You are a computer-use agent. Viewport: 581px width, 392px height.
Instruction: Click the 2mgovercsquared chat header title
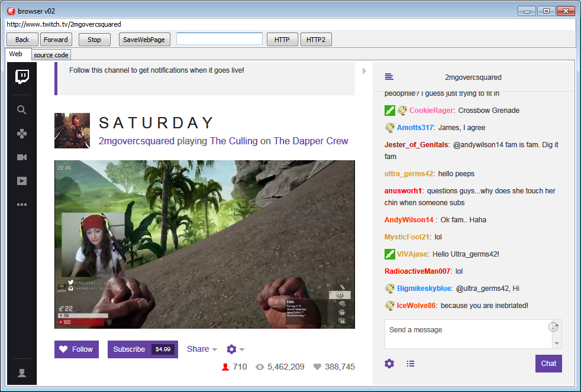point(473,77)
